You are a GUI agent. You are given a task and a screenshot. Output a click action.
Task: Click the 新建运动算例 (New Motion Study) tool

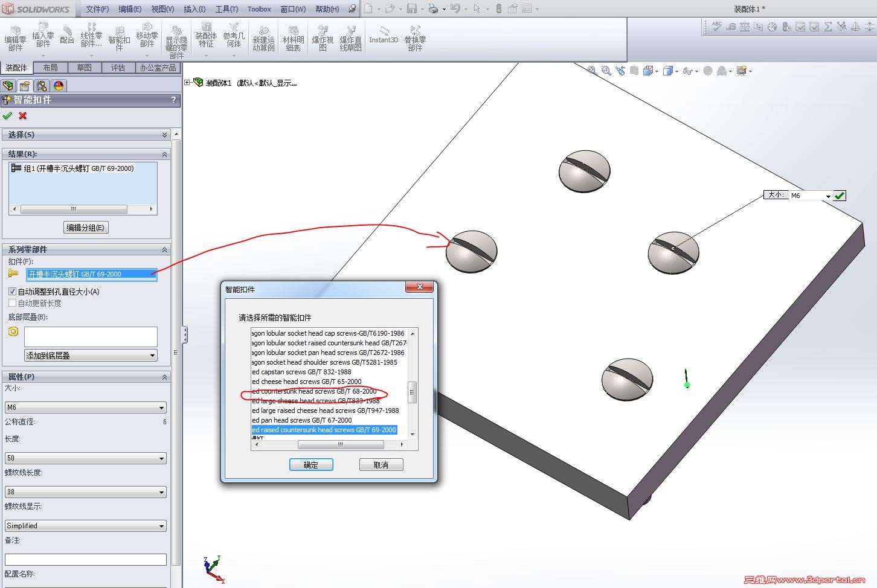click(263, 39)
